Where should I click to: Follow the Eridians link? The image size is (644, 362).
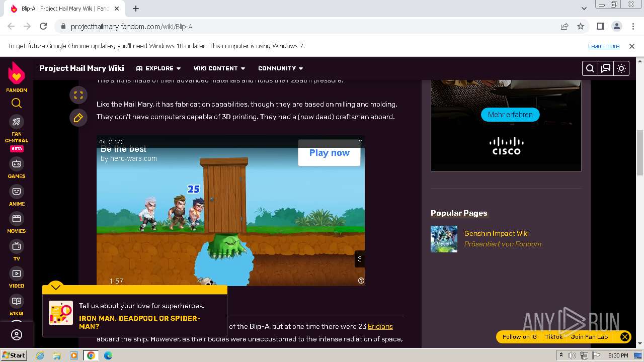click(380, 326)
